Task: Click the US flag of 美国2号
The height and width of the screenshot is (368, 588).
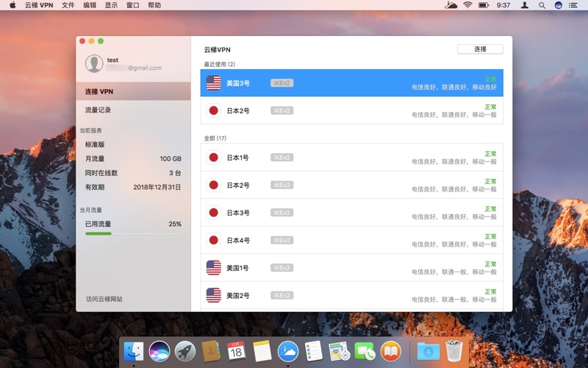Action: pyautogui.click(x=214, y=296)
